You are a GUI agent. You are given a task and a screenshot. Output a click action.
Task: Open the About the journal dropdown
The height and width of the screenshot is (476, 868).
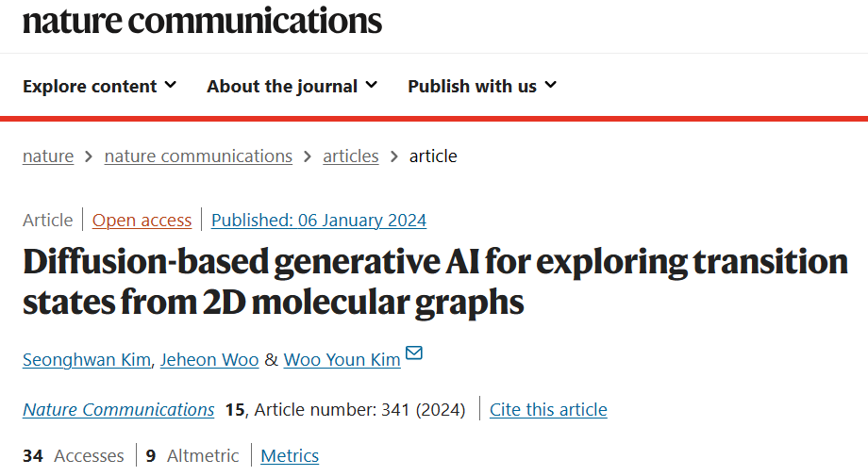click(x=292, y=86)
